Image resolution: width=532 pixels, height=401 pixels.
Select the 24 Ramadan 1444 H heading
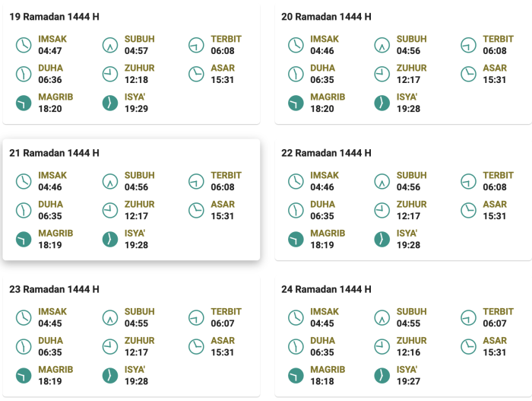(326, 289)
